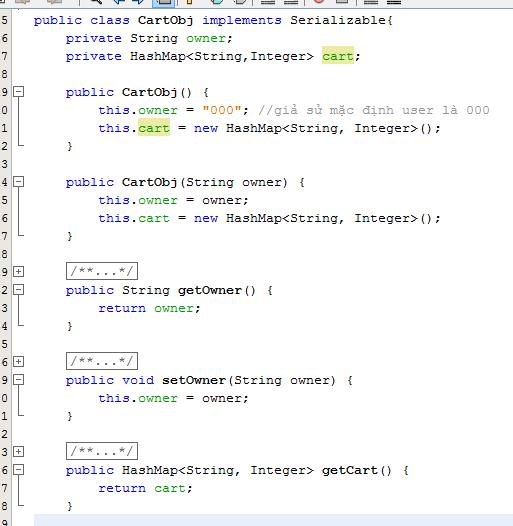Viewport: 513px width, 526px height.
Task: Expand the Javadoc fold above setOwner
Action: 18,362
